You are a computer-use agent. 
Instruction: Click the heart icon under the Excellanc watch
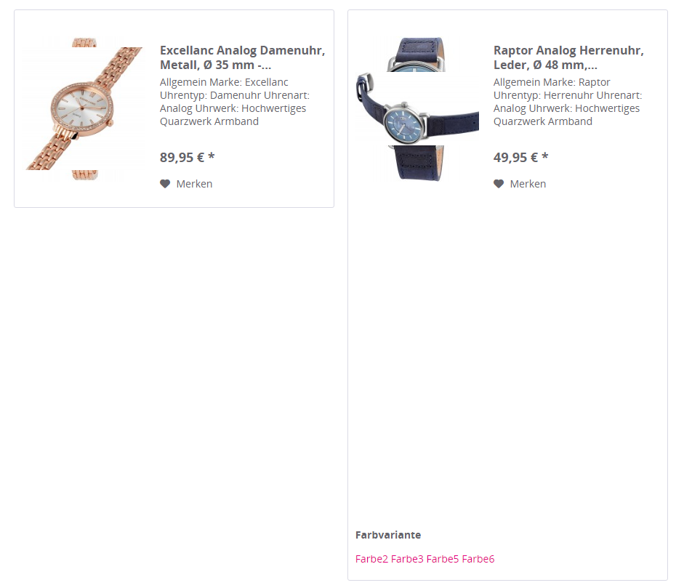coord(165,184)
